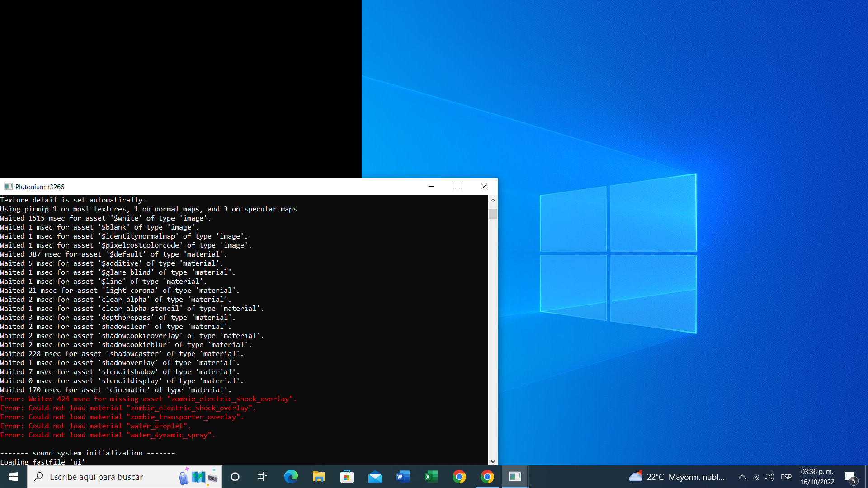Click 'sound system initialization' log line
Image resolution: width=868 pixels, height=488 pixels.
click(87, 453)
